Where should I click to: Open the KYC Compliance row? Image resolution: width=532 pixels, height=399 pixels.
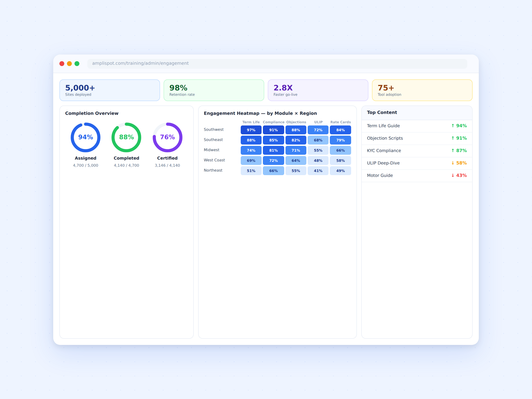[417, 151]
